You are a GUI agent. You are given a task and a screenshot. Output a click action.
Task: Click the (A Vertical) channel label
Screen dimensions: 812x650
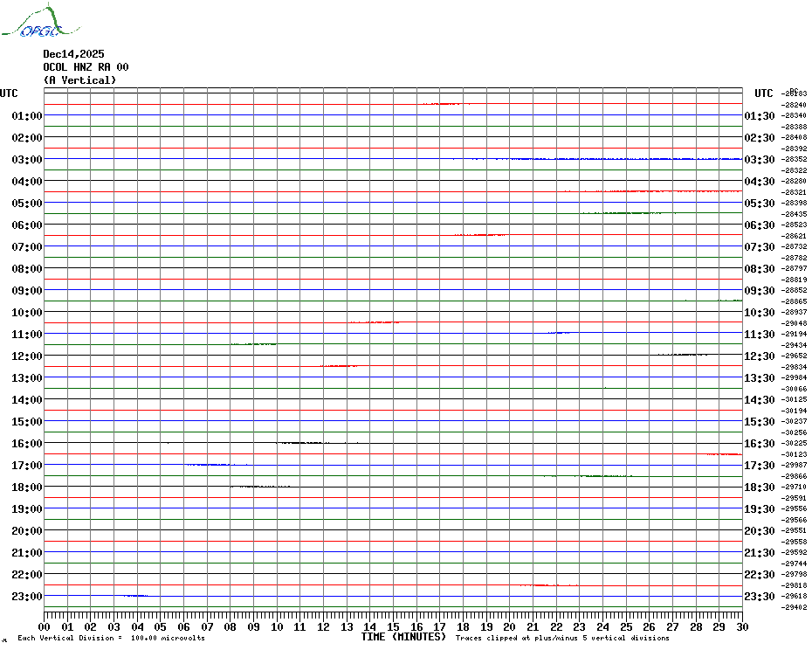click(x=79, y=80)
